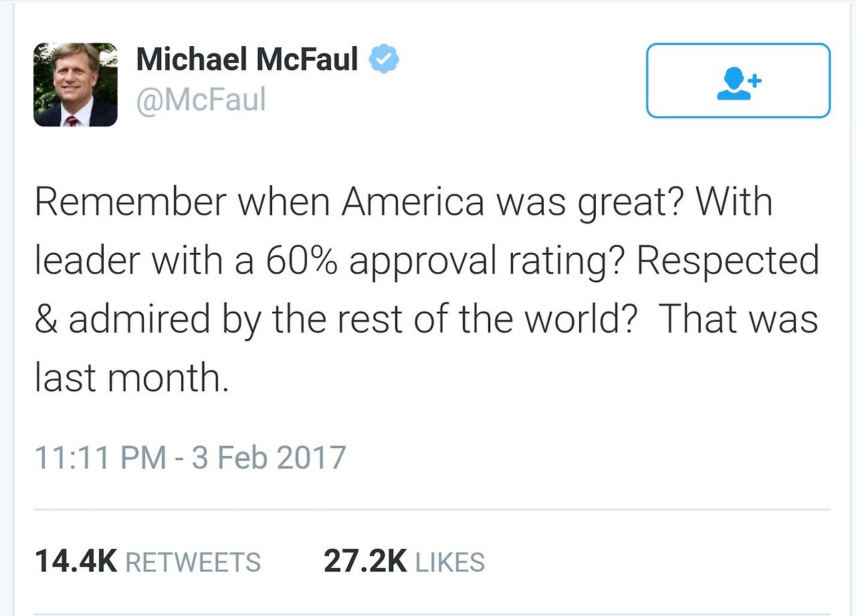Visit the @McFaul handle link

tap(201, 100)
